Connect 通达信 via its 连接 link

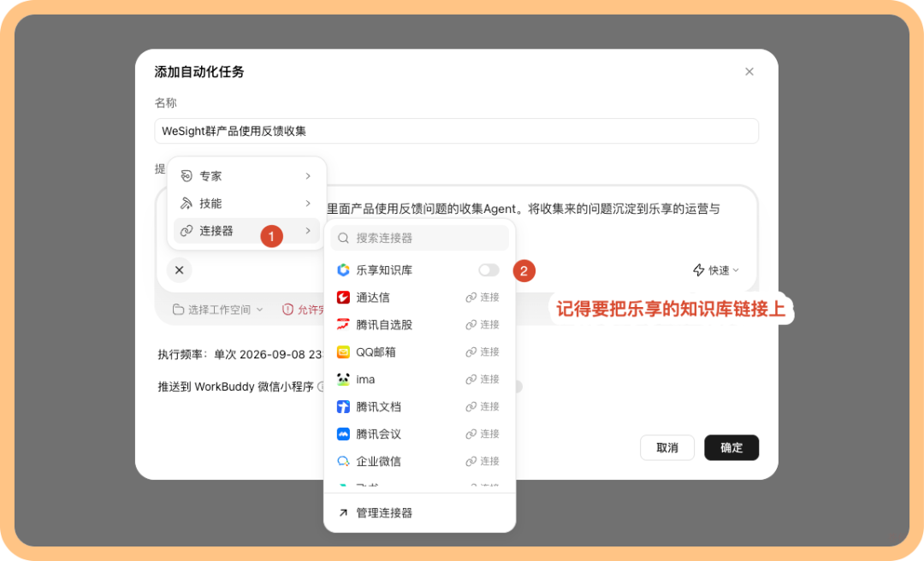[483, 297]
